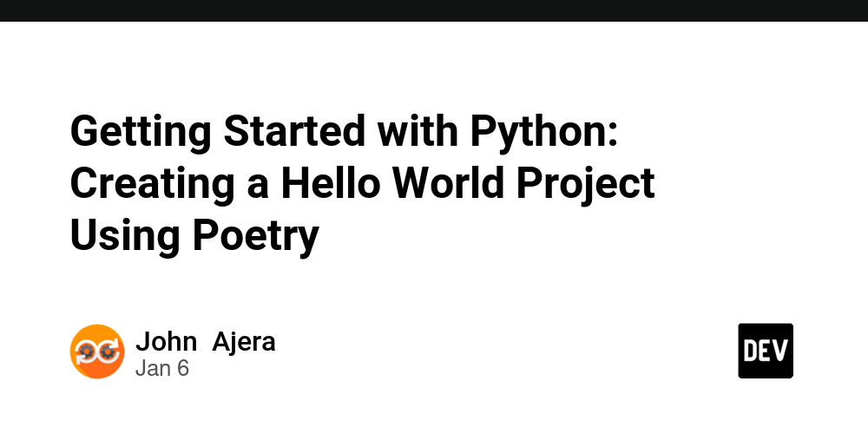Open the John Ajera author name
868x434 pixels.
tap(206, 341)
